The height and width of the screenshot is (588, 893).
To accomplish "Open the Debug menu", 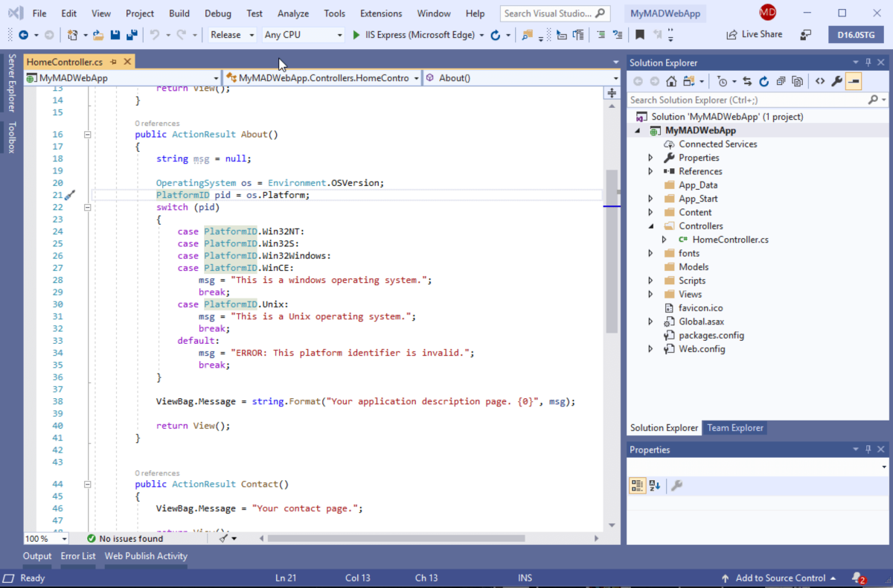I will [217, 13].
